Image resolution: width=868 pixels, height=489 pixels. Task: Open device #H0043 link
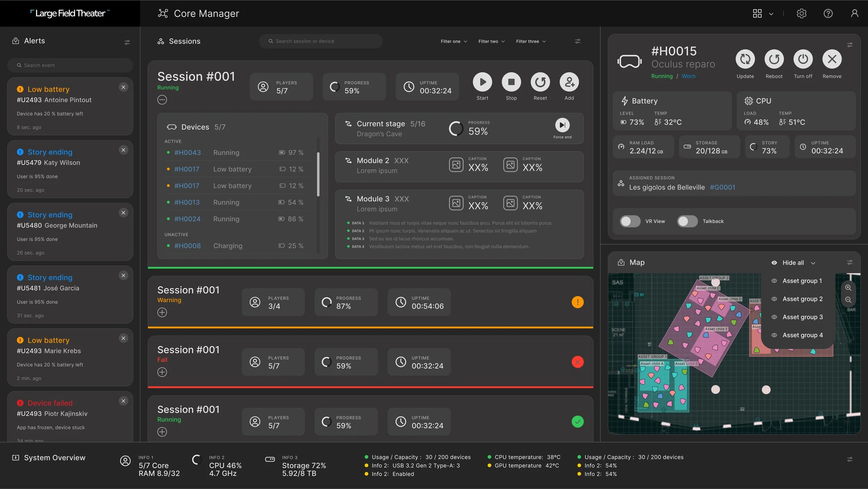[187, 153]
